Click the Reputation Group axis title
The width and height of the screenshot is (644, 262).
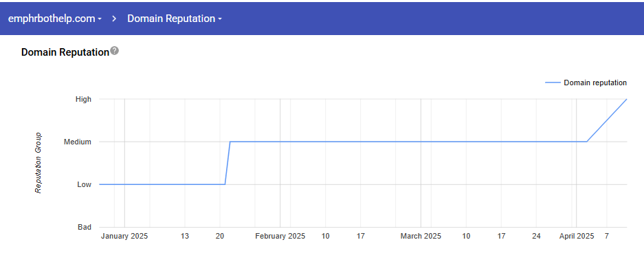pos(38,162)
